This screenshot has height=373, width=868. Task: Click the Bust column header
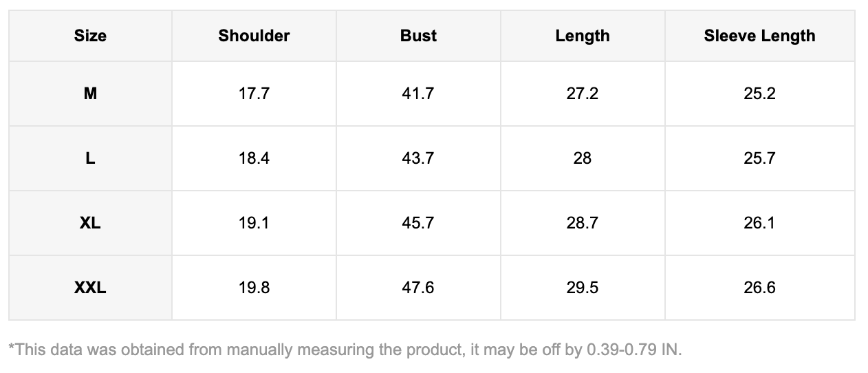[x=418, y=36]
